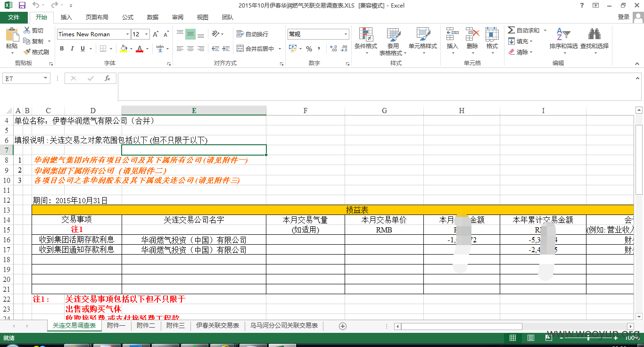Increase font size with large A icon
Screen dimensions: 644x347
coord(156,34)
